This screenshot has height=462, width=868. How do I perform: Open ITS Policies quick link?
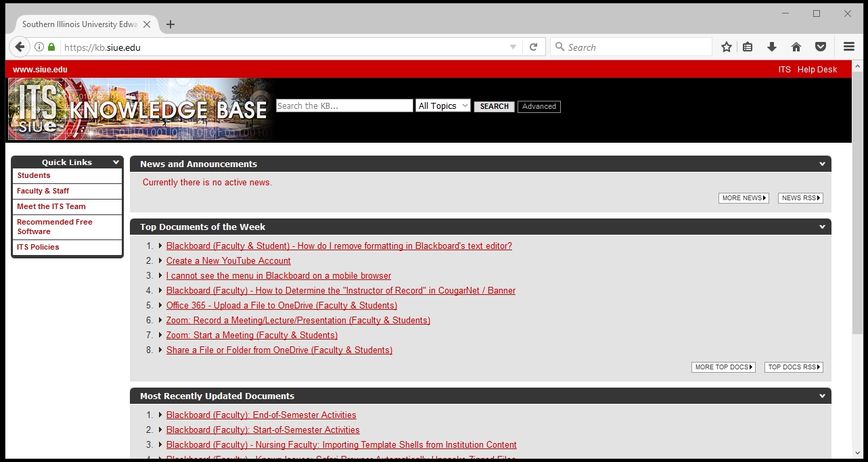38,247
